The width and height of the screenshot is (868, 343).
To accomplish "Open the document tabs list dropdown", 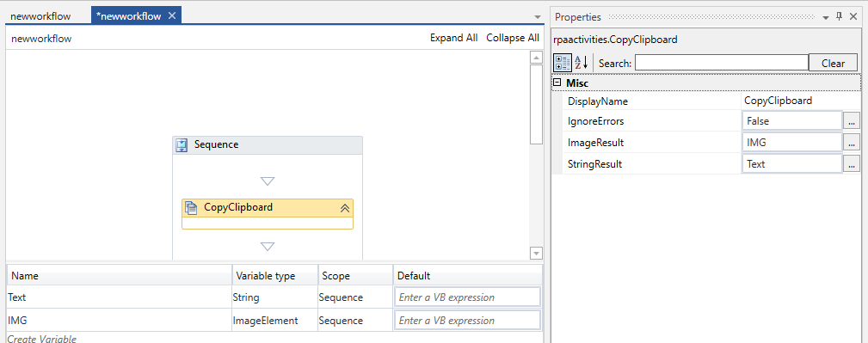I will (x=537, y=17).
